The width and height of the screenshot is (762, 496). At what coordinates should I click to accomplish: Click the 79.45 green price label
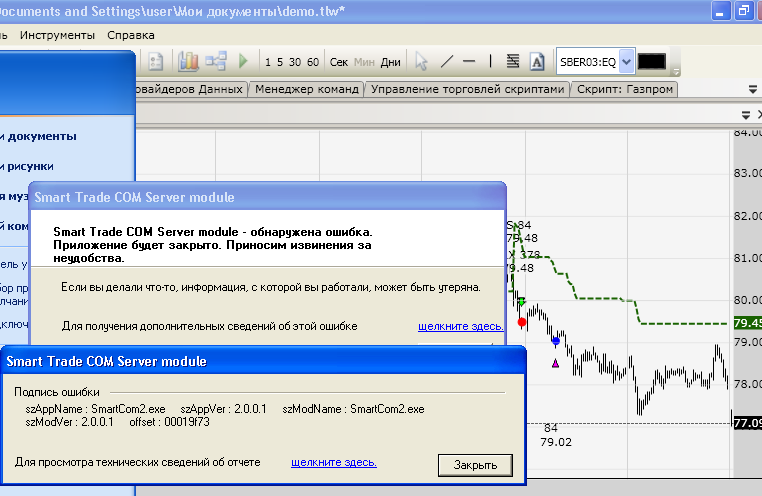[747, 323]
